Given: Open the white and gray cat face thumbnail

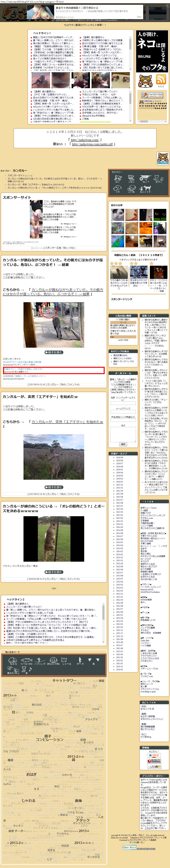Looking at the screenshot, I should pyautogui.click(x=118, y=215).
